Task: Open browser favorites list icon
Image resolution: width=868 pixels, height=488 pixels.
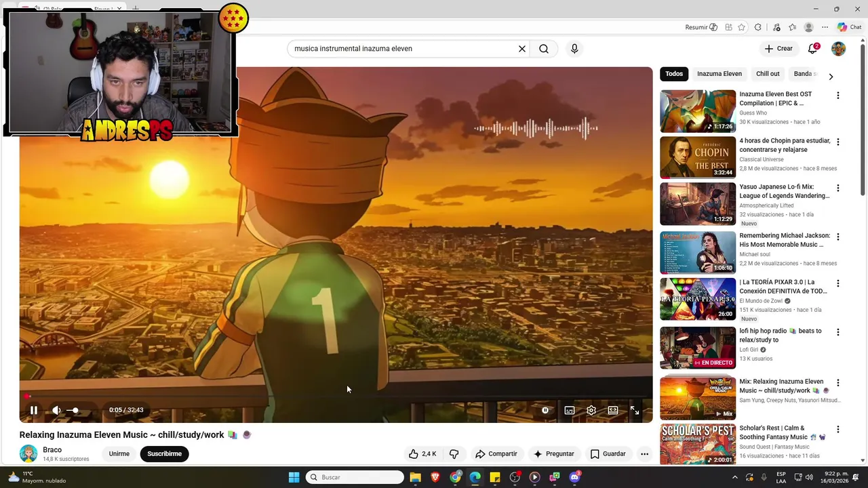Action: coord(792,27)
